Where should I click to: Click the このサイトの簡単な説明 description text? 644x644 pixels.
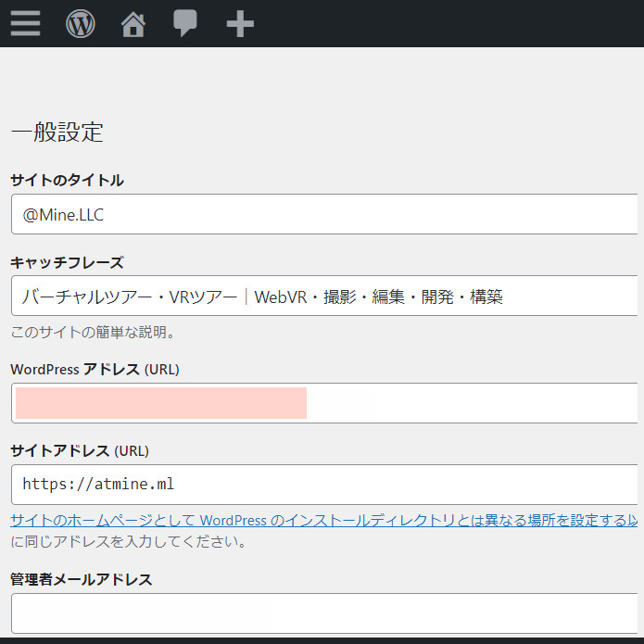(93, 332)
